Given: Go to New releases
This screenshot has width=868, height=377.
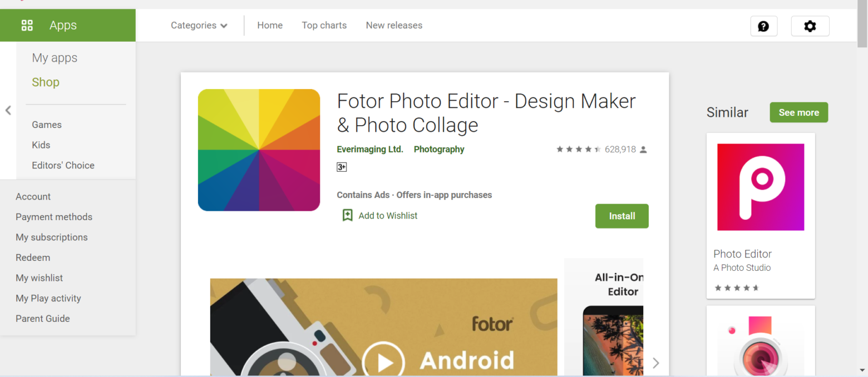Looking at the screenshot, I should [x=394, y=25].
